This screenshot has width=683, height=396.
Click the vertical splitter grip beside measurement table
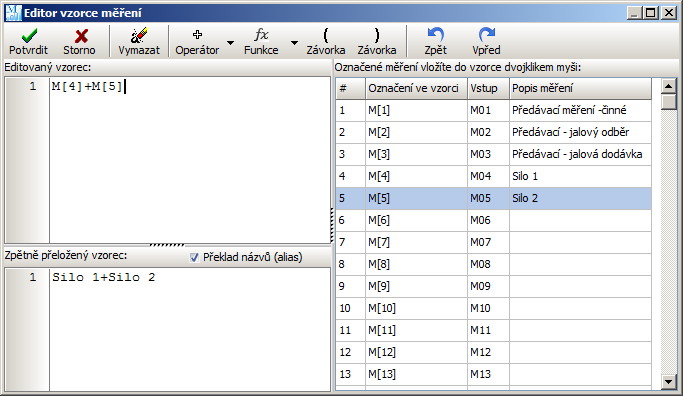(332, 225)
